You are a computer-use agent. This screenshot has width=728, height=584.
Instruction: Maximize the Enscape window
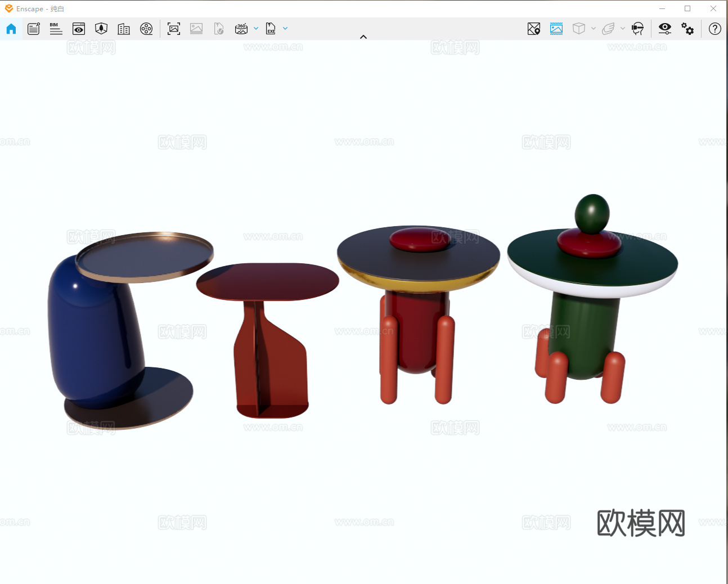tap(687, 8)
